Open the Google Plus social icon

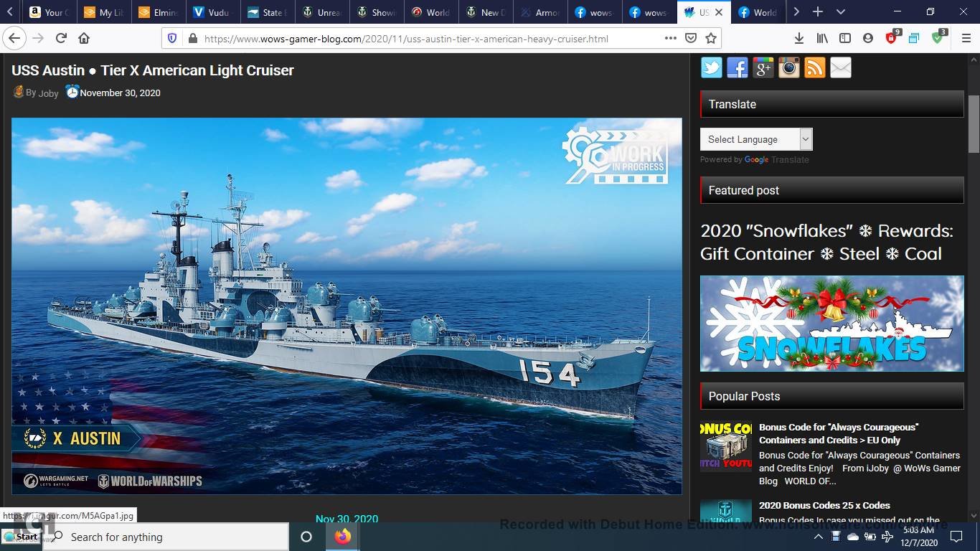click(763, 67)
